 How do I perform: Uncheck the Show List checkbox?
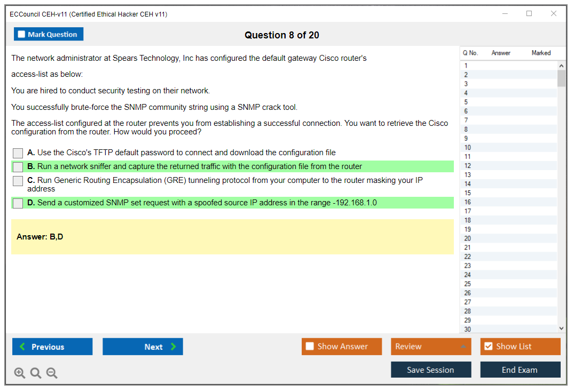coord(488,347)
